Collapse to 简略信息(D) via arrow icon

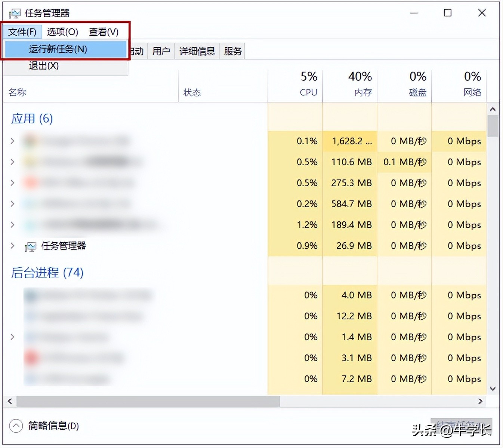point(16,426)
